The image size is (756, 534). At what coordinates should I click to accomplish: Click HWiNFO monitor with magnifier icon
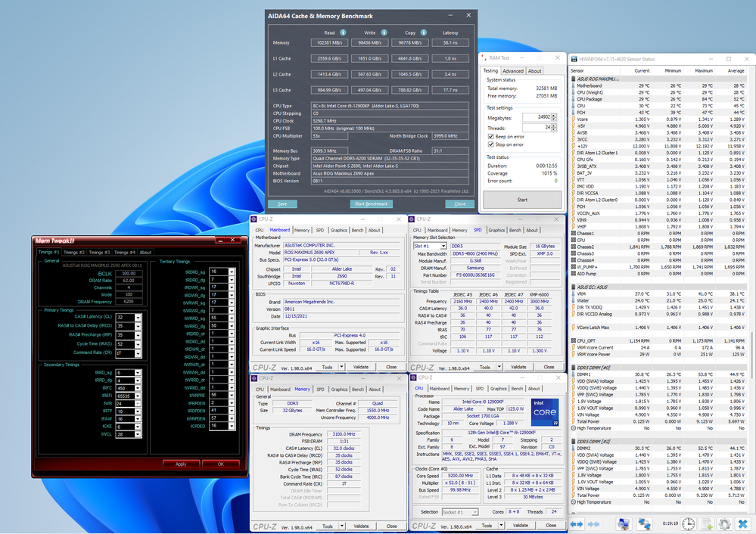click(623, 523)
